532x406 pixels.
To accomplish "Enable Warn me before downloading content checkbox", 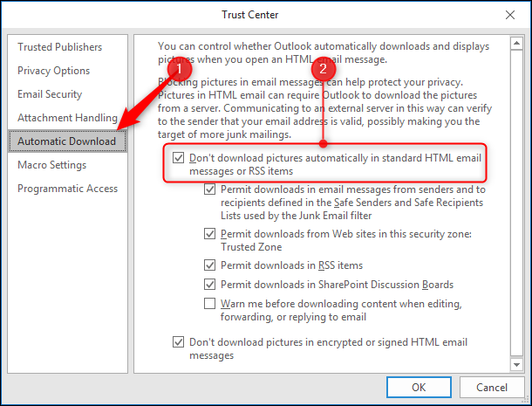I will click(x=209, y=303).
